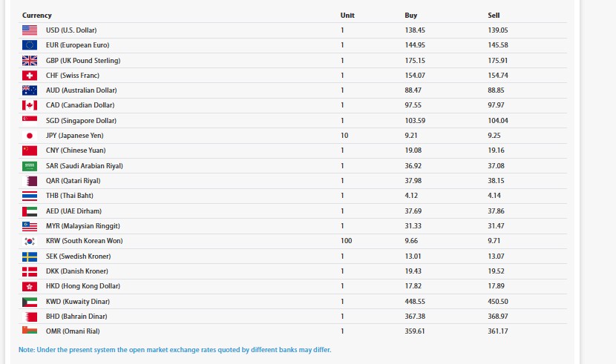
Task: Click the Sell column header
Action: pos(494,16)
